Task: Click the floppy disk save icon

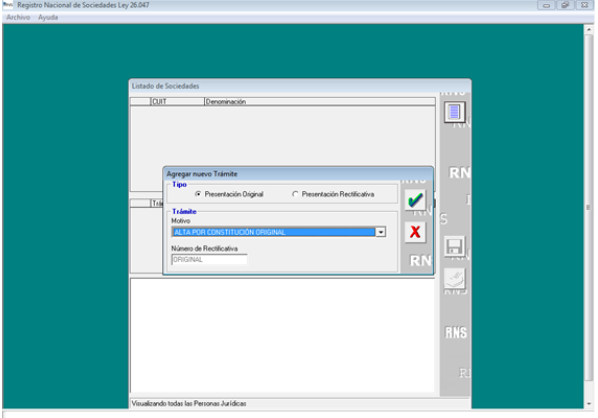Action: click(x=454, y=247)
